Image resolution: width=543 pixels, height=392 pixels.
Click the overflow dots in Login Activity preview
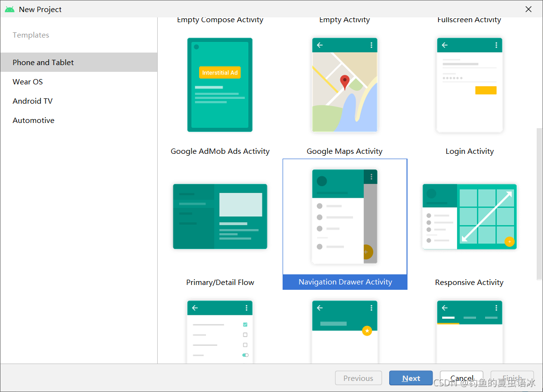496,45
